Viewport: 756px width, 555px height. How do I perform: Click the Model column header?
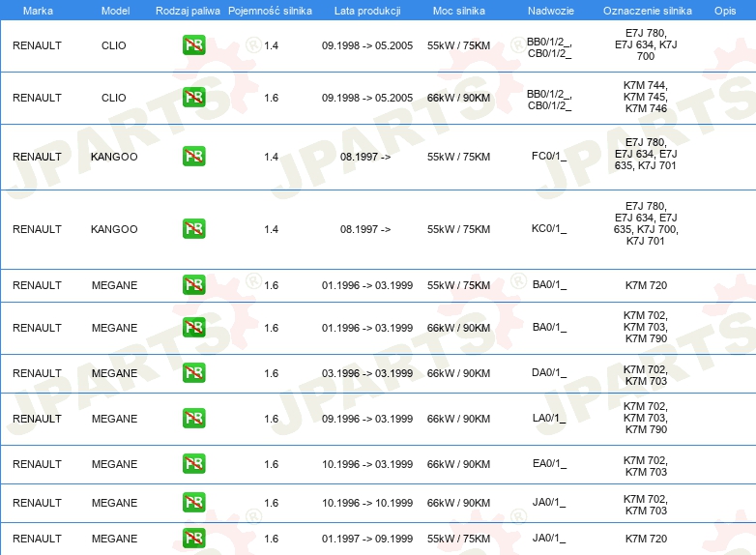pos(115,11)
